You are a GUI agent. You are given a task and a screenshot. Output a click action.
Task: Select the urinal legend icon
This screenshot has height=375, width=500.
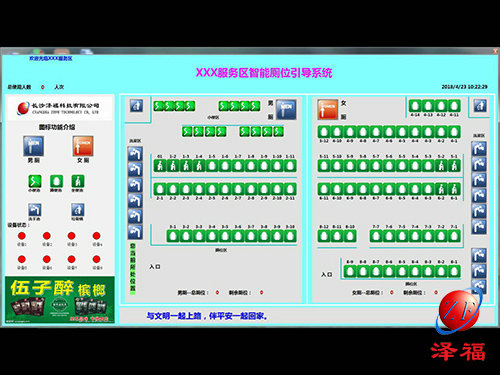(x=35, y=182)
